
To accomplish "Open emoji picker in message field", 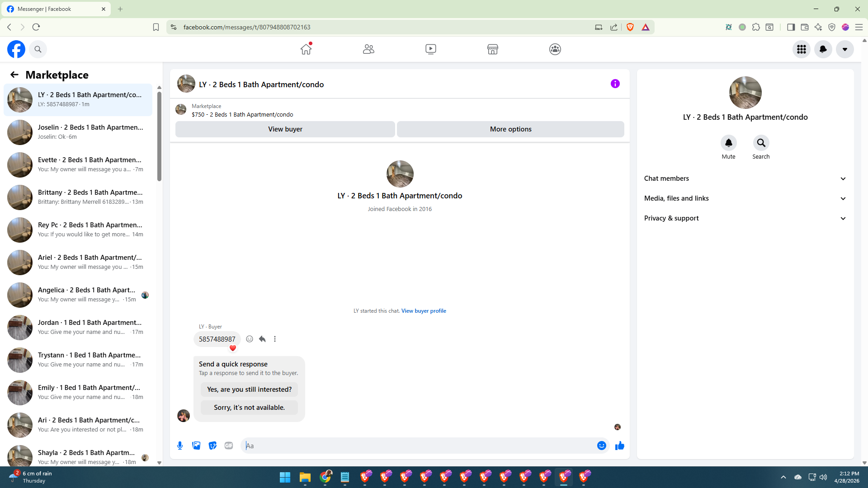I will pyautogui.click(x=601, y=446).
